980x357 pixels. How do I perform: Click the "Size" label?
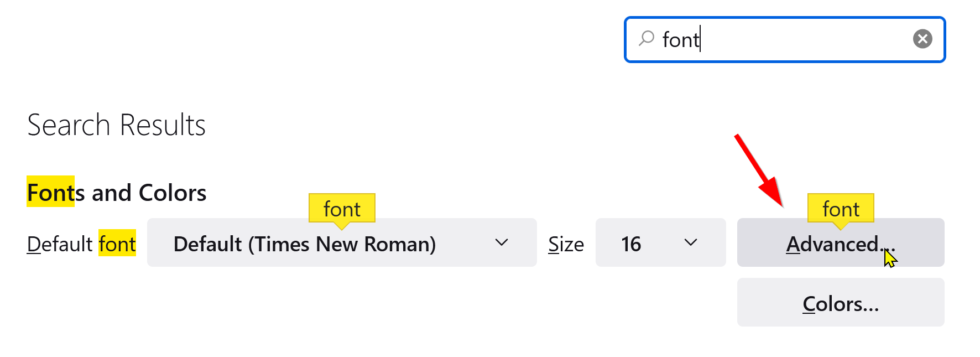tap(566, 244)
